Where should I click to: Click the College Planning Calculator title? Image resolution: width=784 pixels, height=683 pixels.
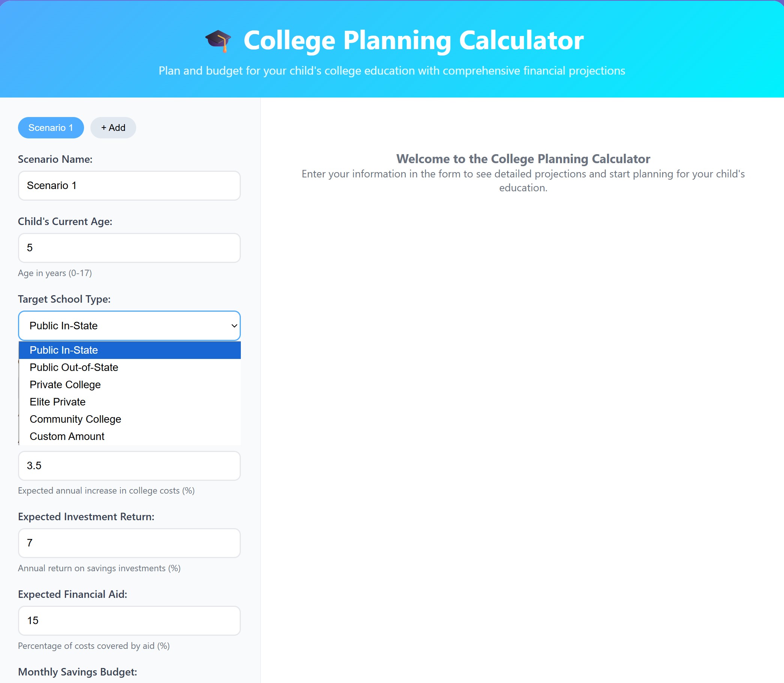413,40
